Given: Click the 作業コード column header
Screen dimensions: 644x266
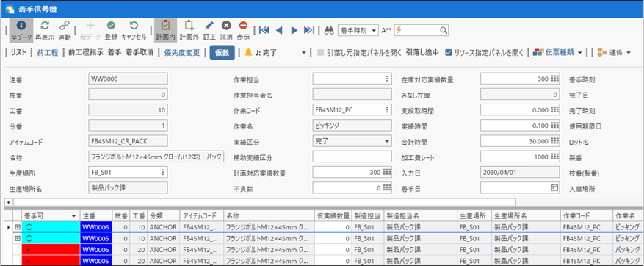Looking at the screenshot, I should coord(587,215).
